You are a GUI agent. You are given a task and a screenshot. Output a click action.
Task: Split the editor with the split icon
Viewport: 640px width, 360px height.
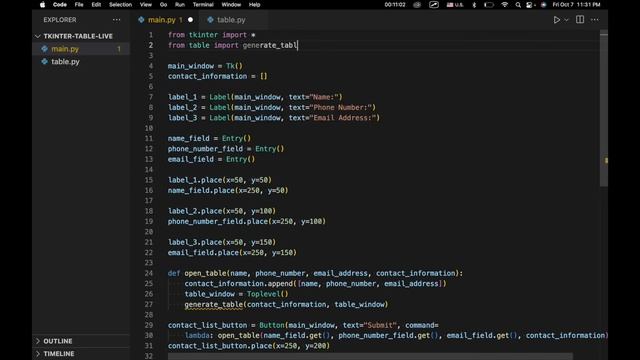pyautogui.click(x=580, y=20)
